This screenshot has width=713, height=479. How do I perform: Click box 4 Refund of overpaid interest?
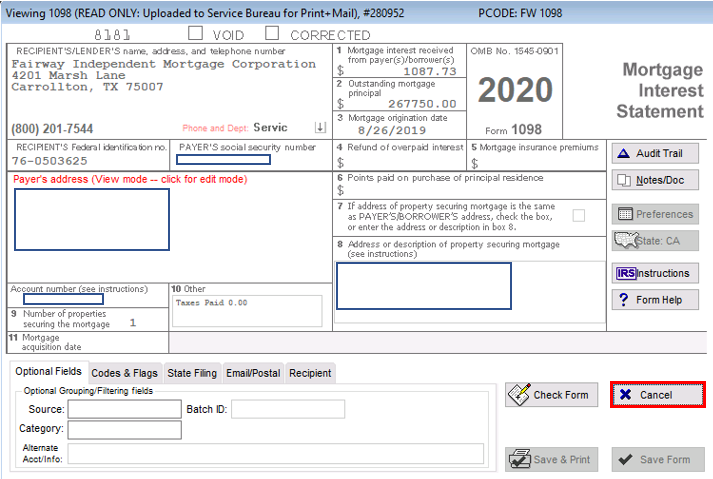click(x=400, y=156)
